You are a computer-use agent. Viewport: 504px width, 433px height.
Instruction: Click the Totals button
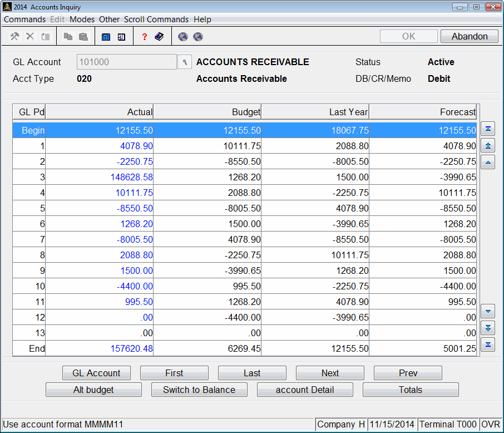pyautogui.click(x=411, y=390)
